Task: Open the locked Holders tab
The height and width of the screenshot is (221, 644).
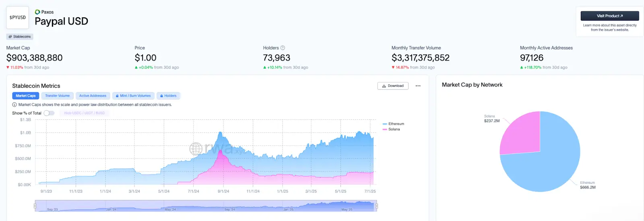Action: tap(168, 96)
